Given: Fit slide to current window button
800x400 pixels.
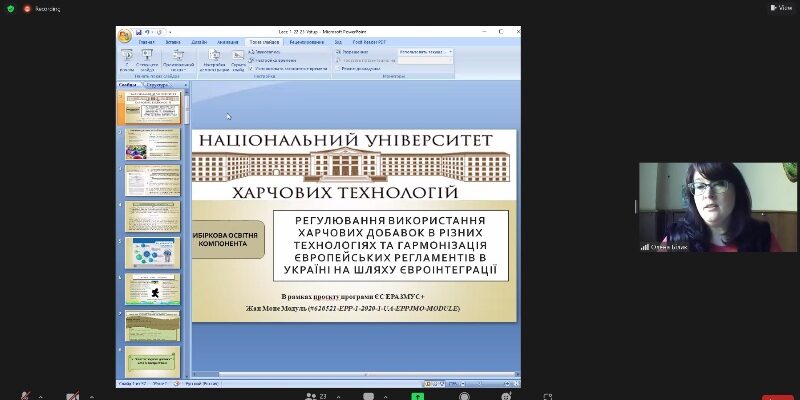Looking at the screenshot, I should [515, 384].
